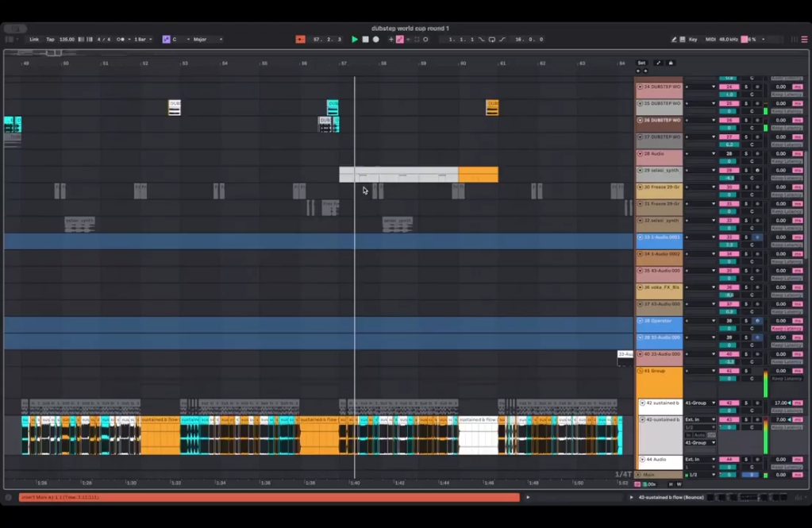The height and width of the screenshot is (528, 812).
Task: Toggle the Computer MIDI Keyboard icon
Action: (x=683, y=40)
